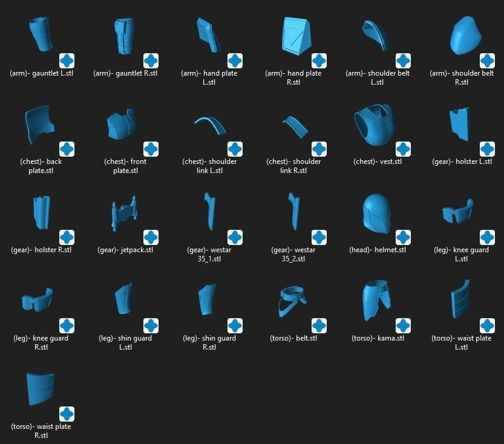
Task: Click the shoulder link R.stl preview
Action: pos(295,126)
